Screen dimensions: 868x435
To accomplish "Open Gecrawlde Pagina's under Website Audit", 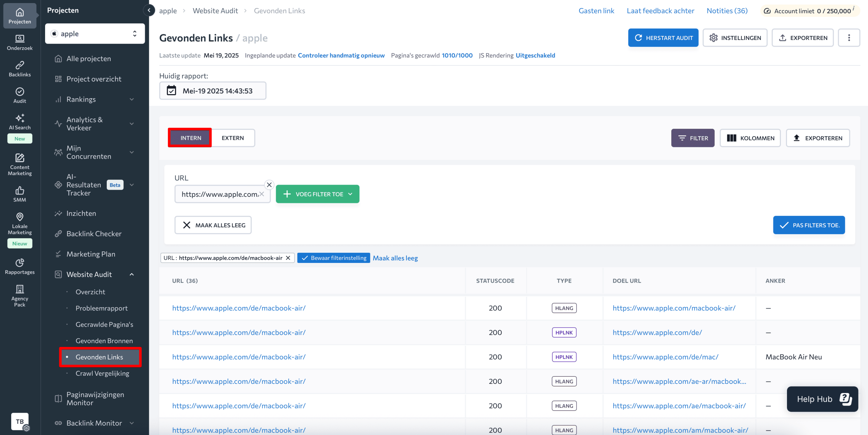I will (x=104, y=325).
